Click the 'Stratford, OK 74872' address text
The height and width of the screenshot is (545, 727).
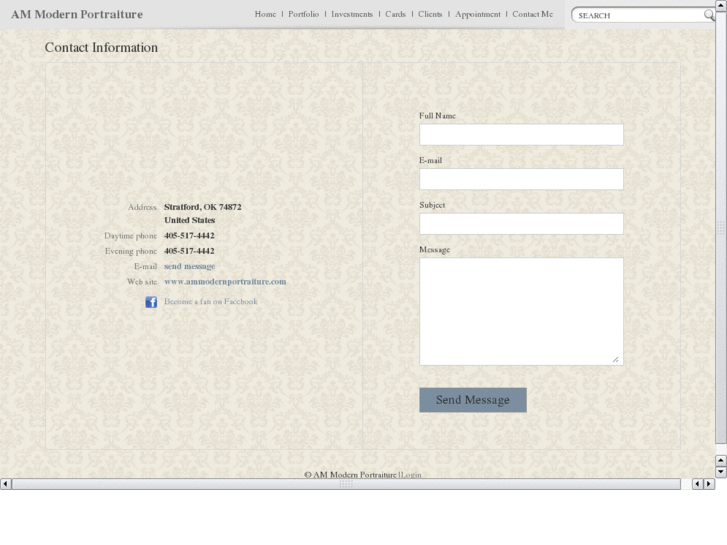pos(203,207)
